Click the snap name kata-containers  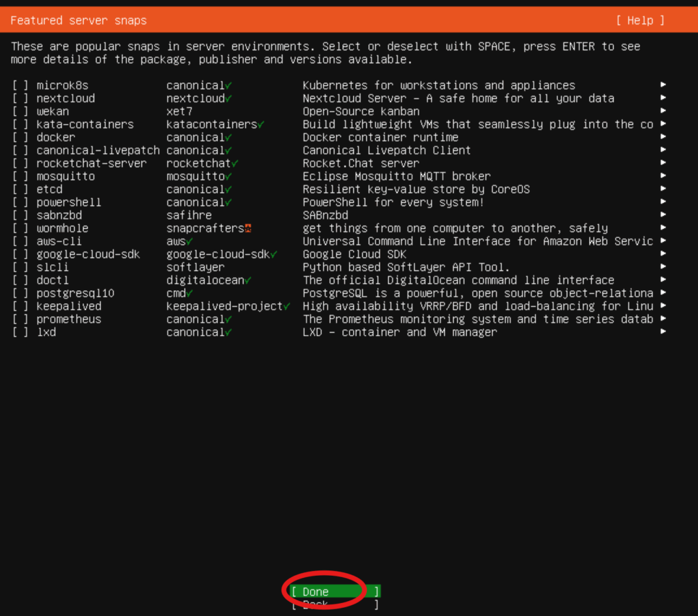pyautogui.click(x=85, y=125)
